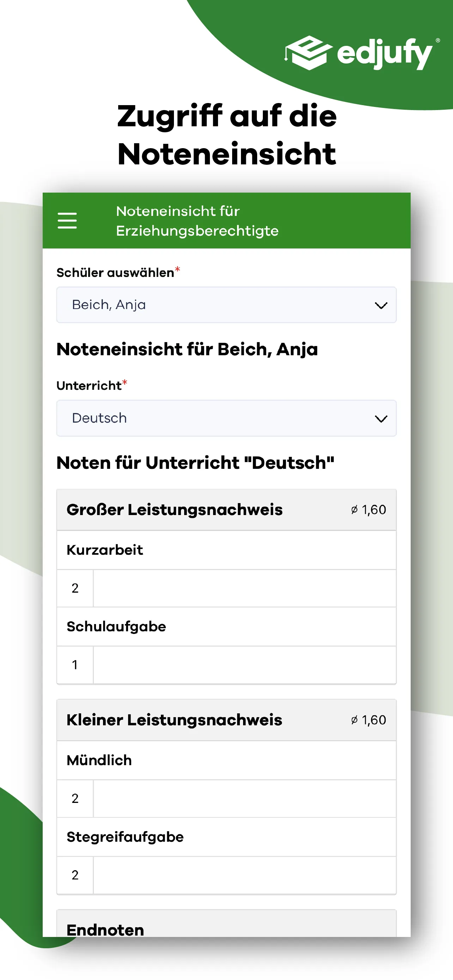Click the edjufy logo
Viewport: 453px width, 980px height.
click(361, 53)
